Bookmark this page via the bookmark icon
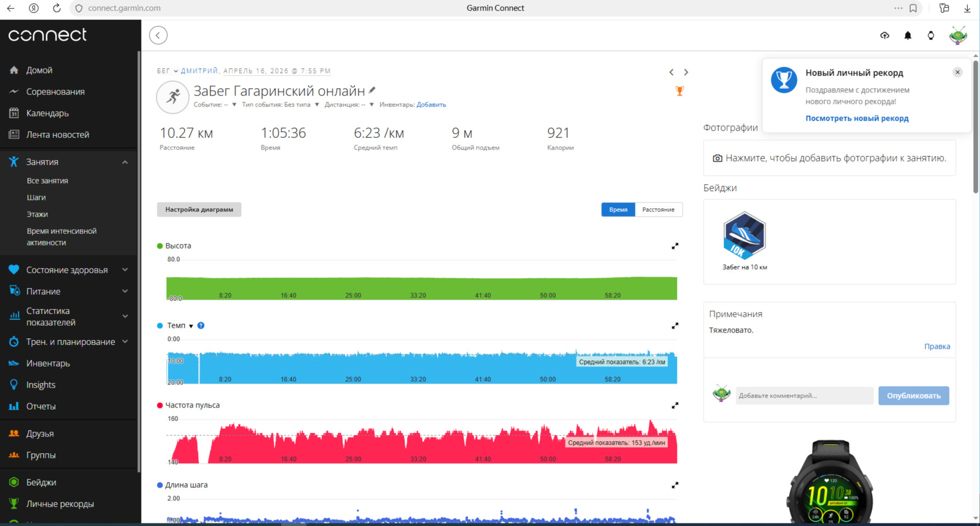 (x=913, y=8)
